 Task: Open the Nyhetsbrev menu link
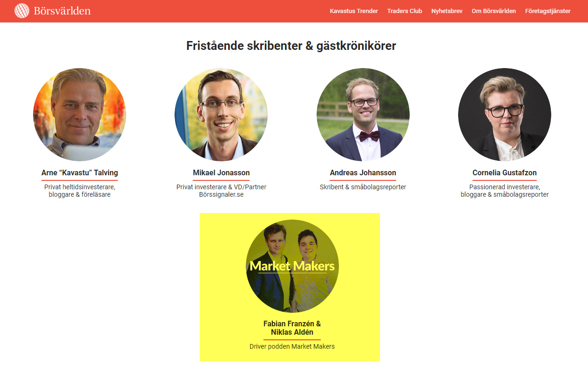pyautogui.click(x=447, y=11)
